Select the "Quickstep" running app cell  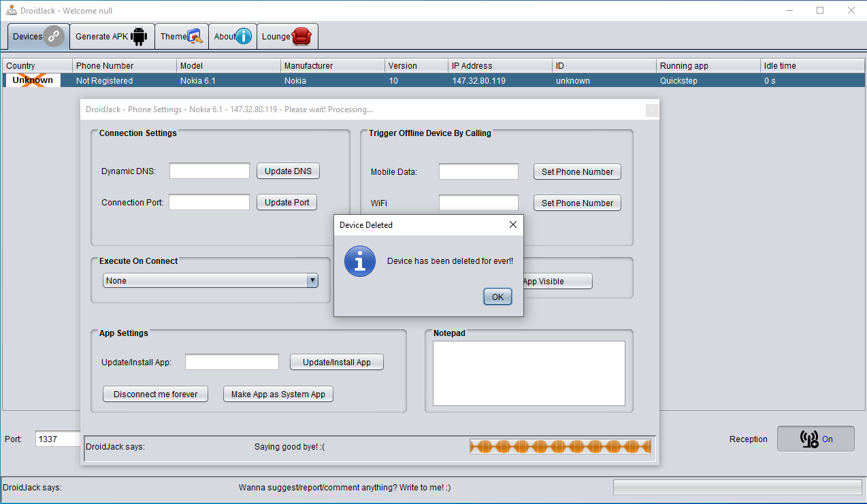click(708, 80)
